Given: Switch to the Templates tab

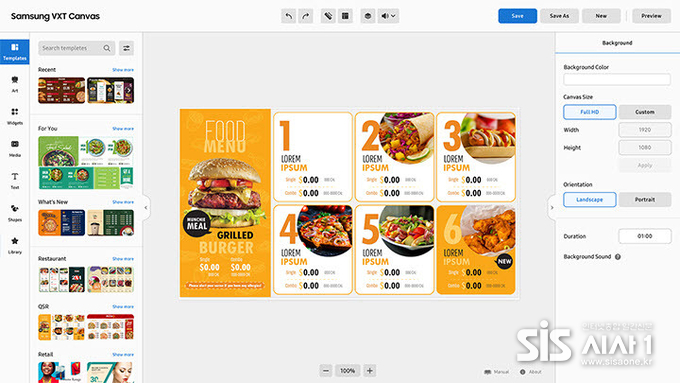Looking at the screenshot, I should click(x=15, y=52).
